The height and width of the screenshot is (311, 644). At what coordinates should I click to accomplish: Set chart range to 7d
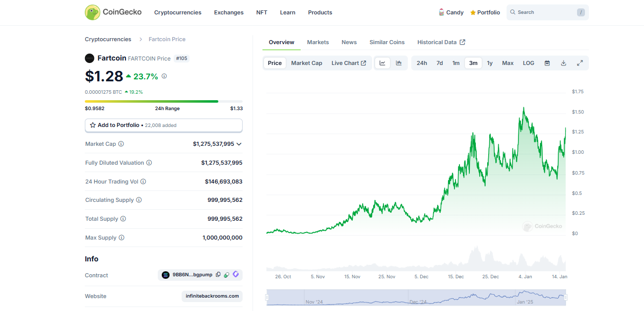pos(440,63)
